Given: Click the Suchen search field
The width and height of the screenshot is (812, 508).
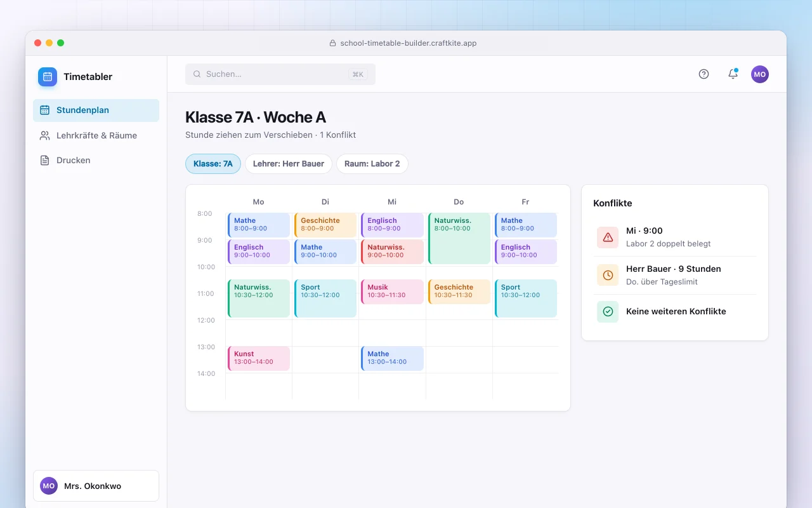Looking at the screenshot, I should click(280, 74).
